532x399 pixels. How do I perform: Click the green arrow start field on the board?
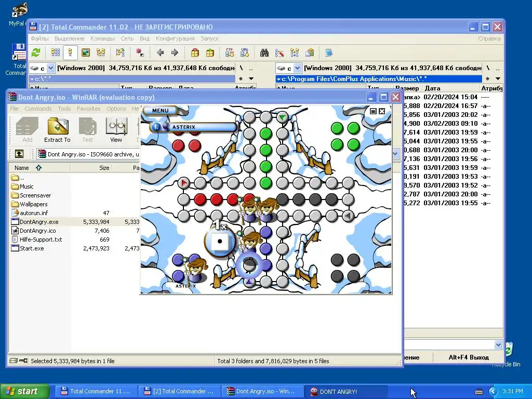[282, 117]
